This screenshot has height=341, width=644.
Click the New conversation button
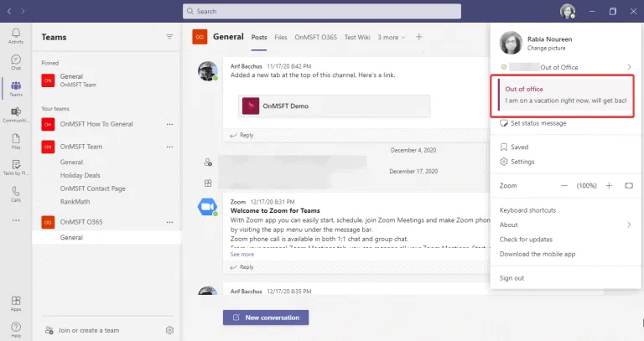266,318
